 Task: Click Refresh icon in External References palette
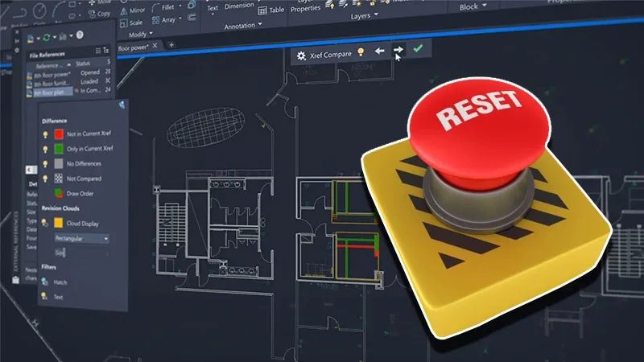pyautogui.click(x=47, y=38)
